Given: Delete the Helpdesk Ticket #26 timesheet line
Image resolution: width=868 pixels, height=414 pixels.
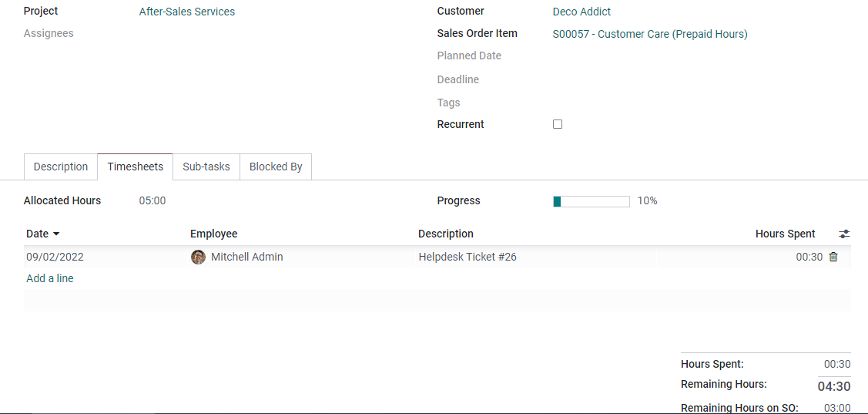Looking at the screenshot, I should pos(833,257).
